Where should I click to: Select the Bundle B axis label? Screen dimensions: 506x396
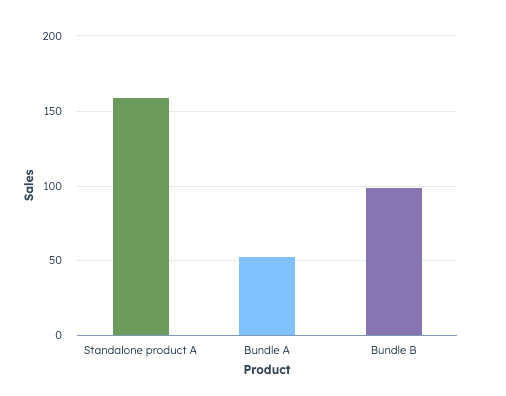click(x=394, y=350)
